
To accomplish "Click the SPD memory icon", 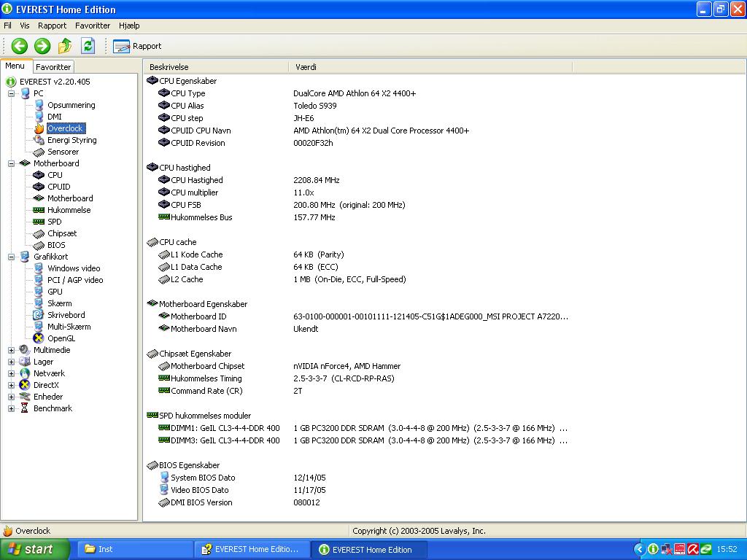I will click(39, 222).
